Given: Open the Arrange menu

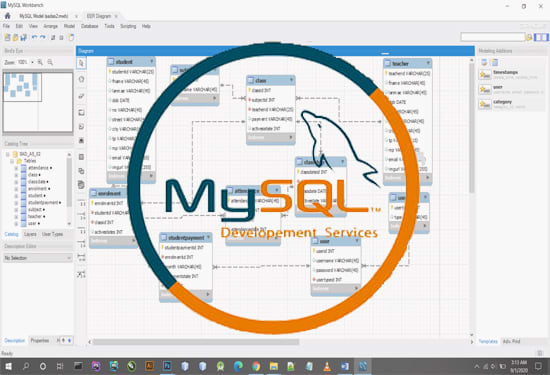Looking at the screenshot, I should [x=51, y=26].
